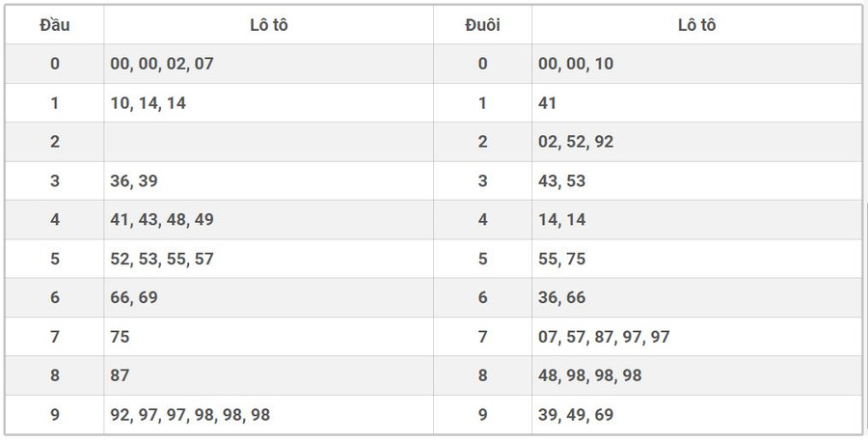
Task: Click the cell "39, 49, 69"
Action: coord(576,415)
